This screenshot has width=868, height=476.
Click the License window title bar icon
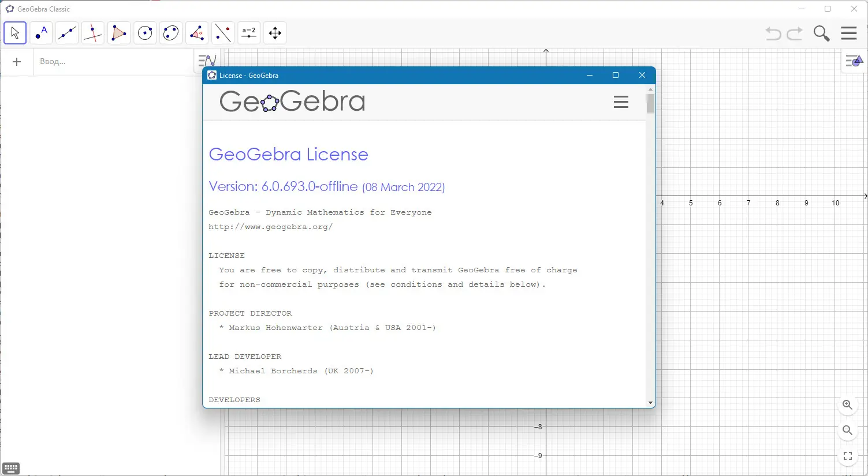(212, 75)
